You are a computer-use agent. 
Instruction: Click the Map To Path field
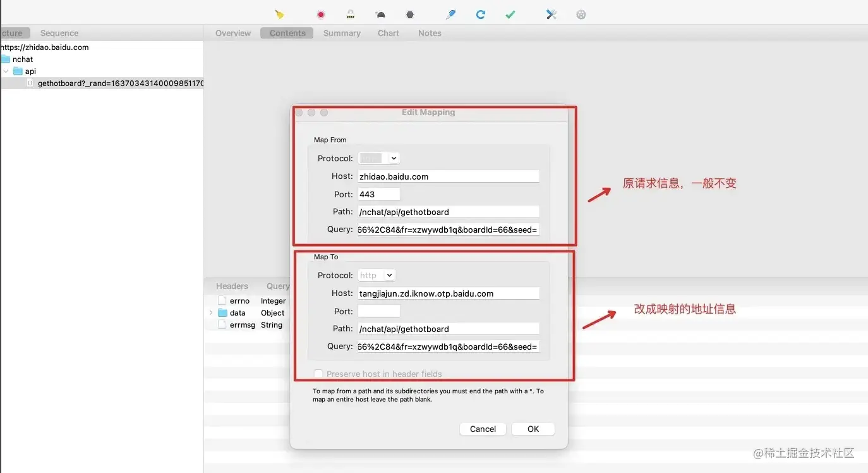(x=449, y=329)
